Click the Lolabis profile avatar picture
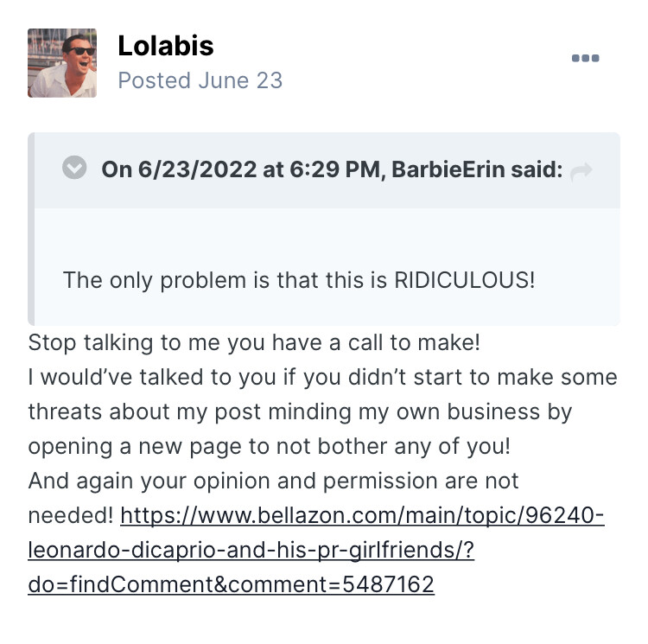 point(62,63)
